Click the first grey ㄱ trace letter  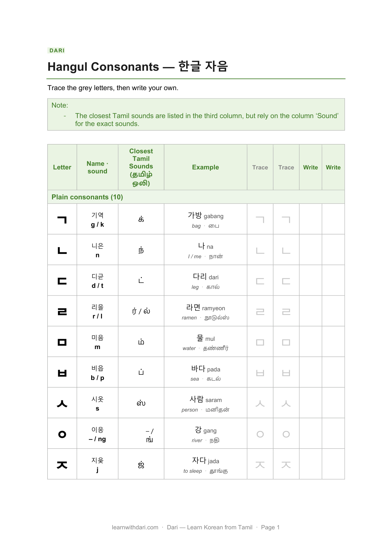coord(260,219)
